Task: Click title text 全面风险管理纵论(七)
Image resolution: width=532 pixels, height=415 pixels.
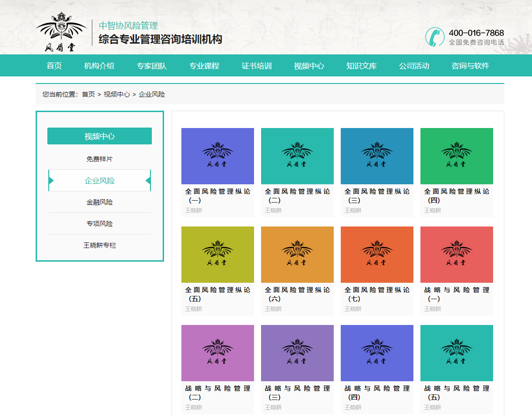Action: 377,294
